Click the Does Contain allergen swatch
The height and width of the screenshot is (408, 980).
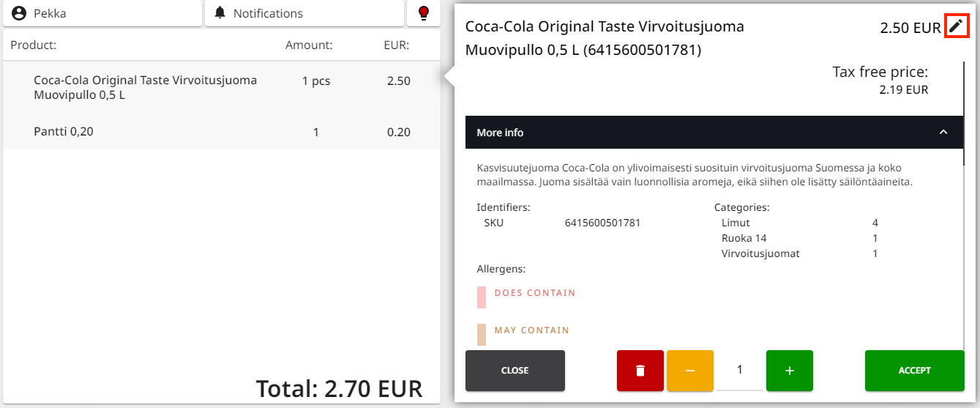[482, 297]
